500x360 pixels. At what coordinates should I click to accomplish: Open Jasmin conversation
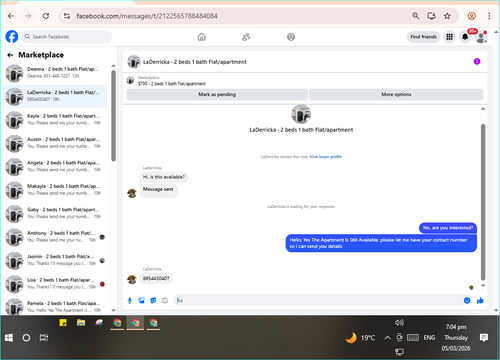[x=56, y=260]
